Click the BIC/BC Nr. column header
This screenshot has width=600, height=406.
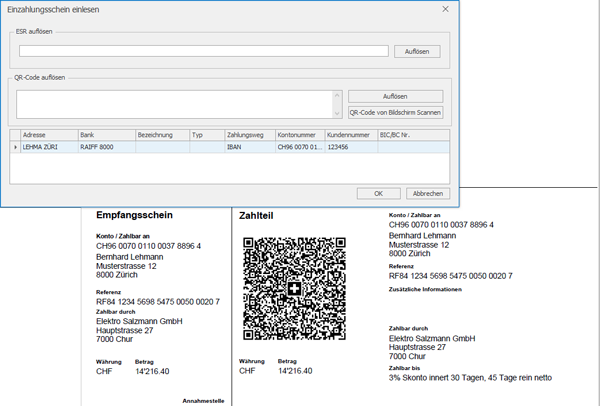tap(414, 135)
